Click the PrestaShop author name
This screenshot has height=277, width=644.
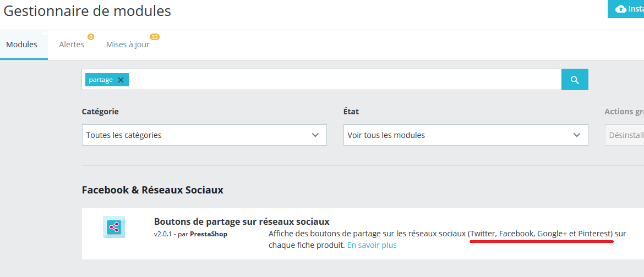[x=209, y=234]
